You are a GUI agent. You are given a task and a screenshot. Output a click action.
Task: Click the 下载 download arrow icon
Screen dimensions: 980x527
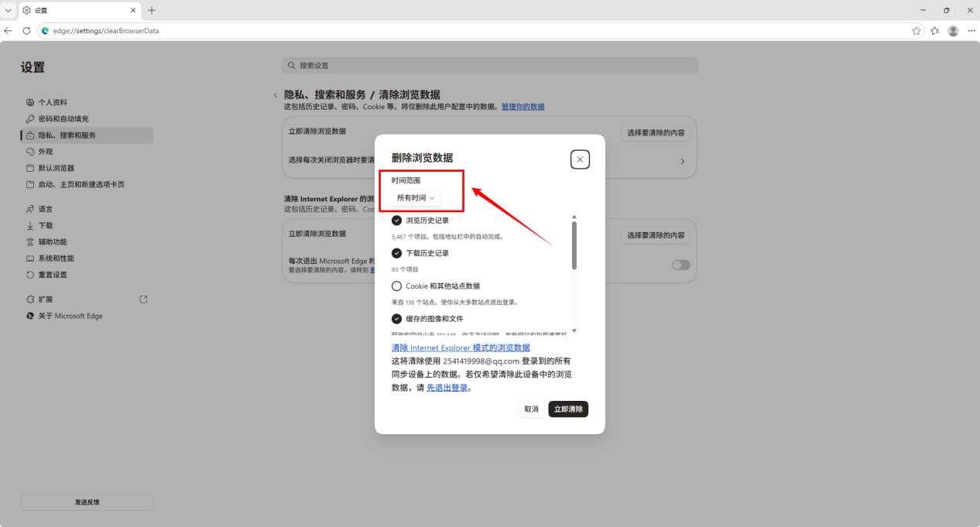tap(30, 226)
